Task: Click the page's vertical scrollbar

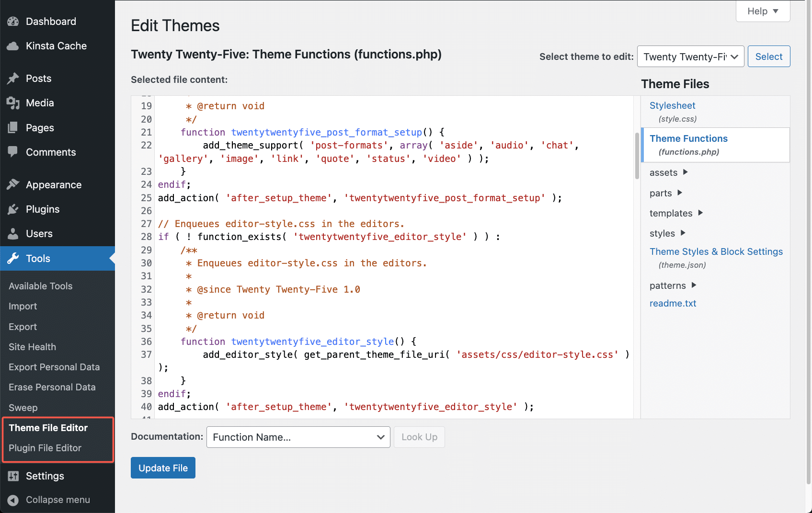Action: pos(809,242)
